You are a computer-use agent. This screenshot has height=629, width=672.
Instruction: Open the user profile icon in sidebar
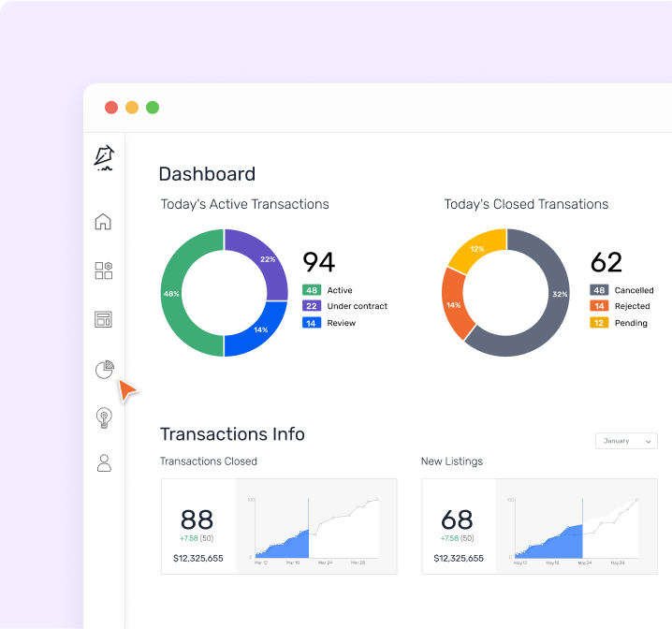coord(104,462)
